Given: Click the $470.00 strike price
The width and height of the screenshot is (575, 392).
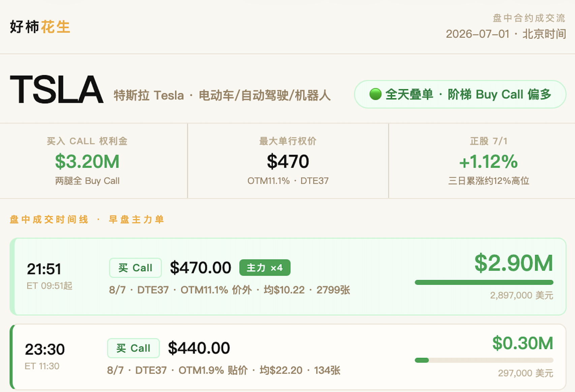Looking at the screenshot, I should [x=201, y=268].
